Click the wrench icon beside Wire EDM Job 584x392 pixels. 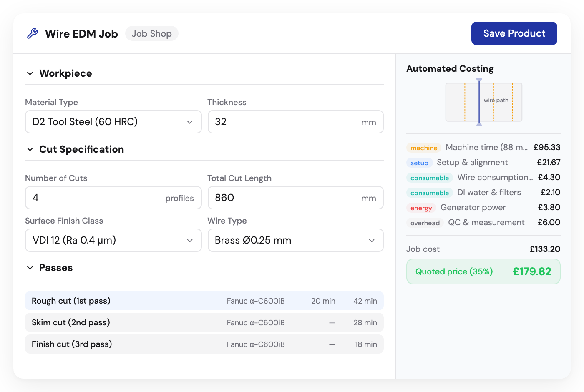[33, 33]
